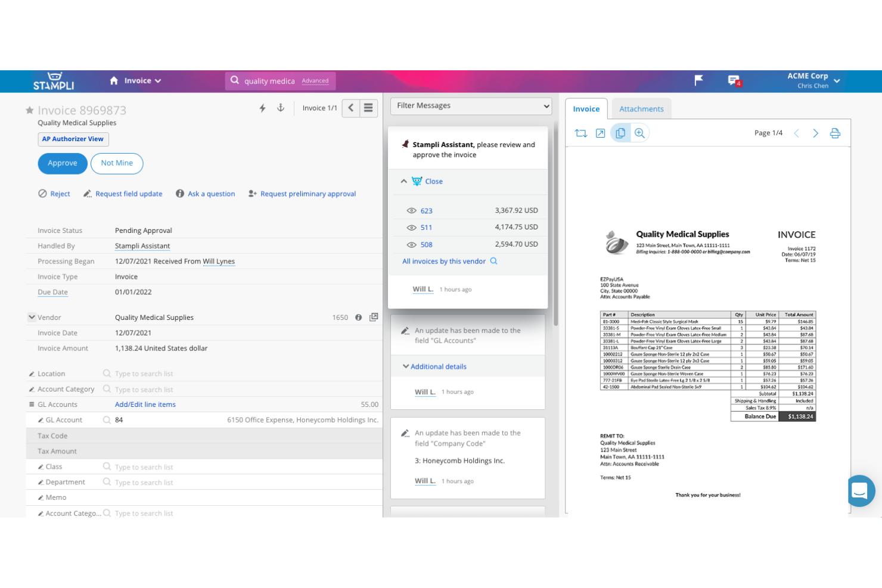Image resolution: width=882 pixels, height=588 pixels.
Task: Search the Department field
Action: [241, 483]
